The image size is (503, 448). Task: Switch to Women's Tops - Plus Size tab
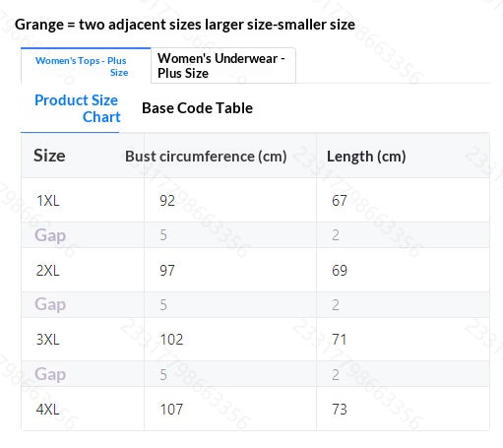click(86, 66)
